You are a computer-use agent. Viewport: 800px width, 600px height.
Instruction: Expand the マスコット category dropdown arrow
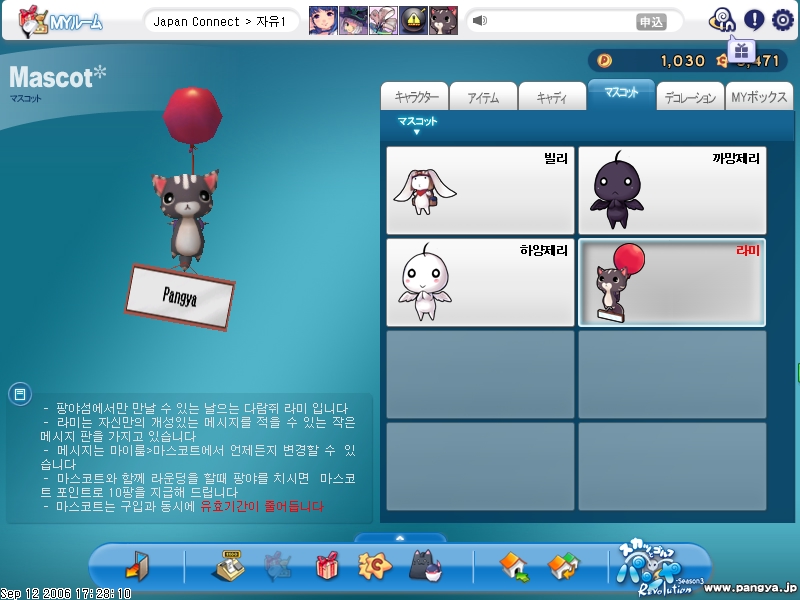[417, 132]
